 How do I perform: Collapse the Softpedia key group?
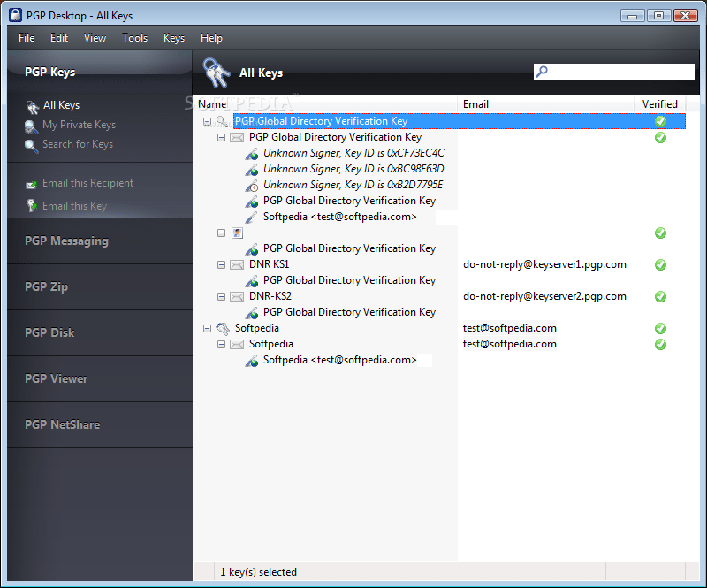tap(208, 328)
